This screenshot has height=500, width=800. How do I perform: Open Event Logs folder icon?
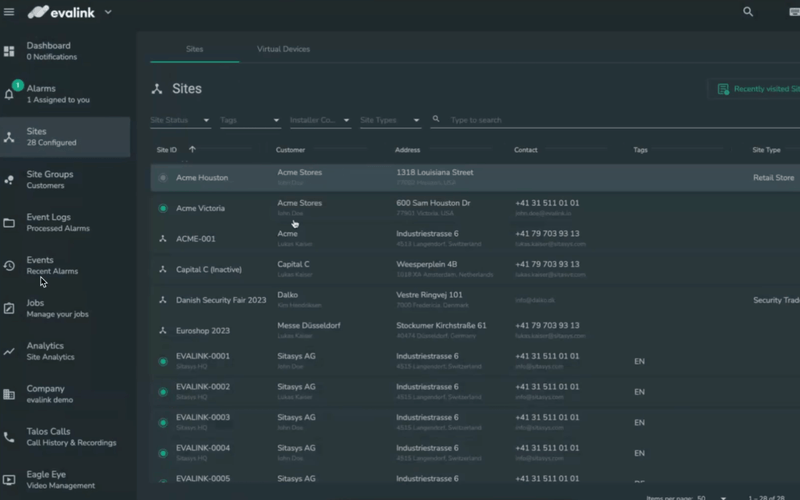pos(10,223)
